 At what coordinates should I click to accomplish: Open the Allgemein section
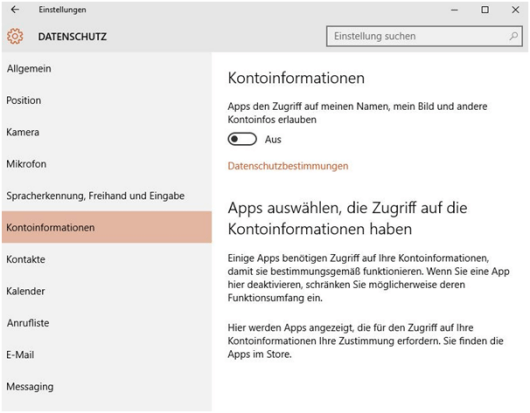tap(107, 69)
